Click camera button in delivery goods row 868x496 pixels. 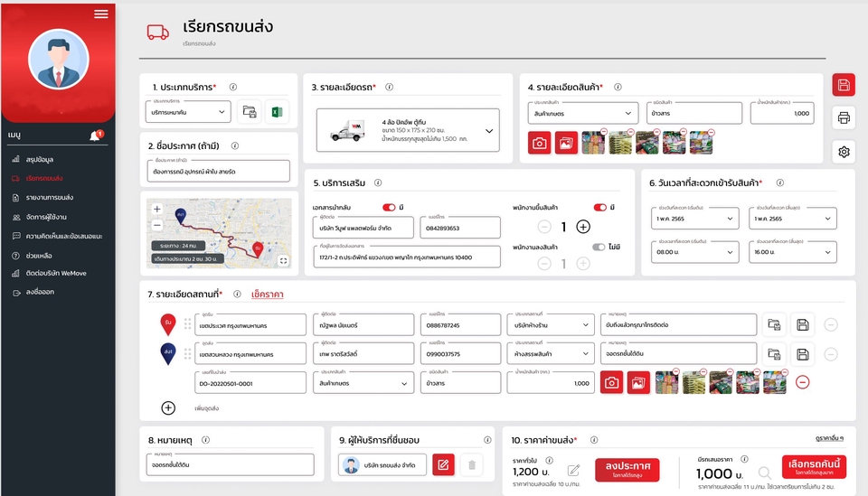coord(612,383)
